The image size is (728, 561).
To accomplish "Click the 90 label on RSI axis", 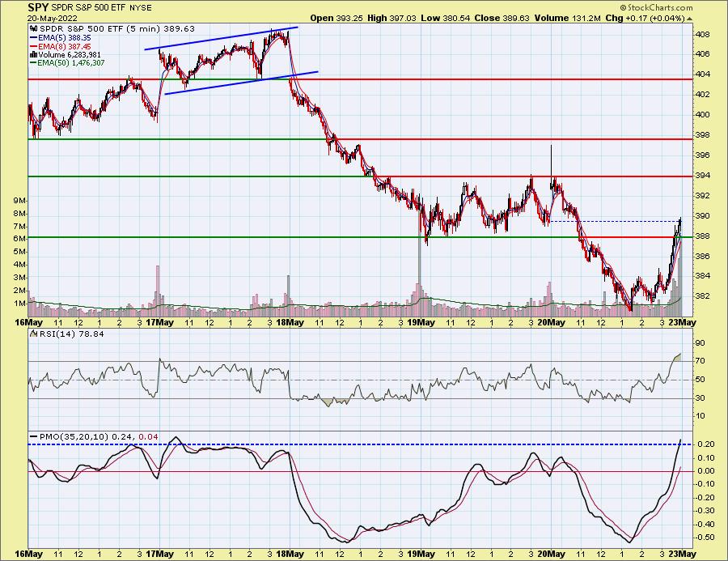I will [x=700, y=343].
